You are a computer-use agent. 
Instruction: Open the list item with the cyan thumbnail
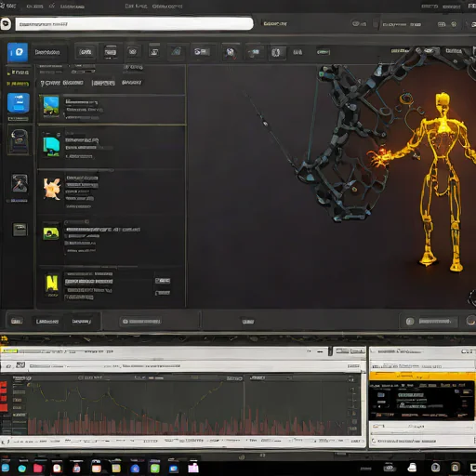click(112, 147)
